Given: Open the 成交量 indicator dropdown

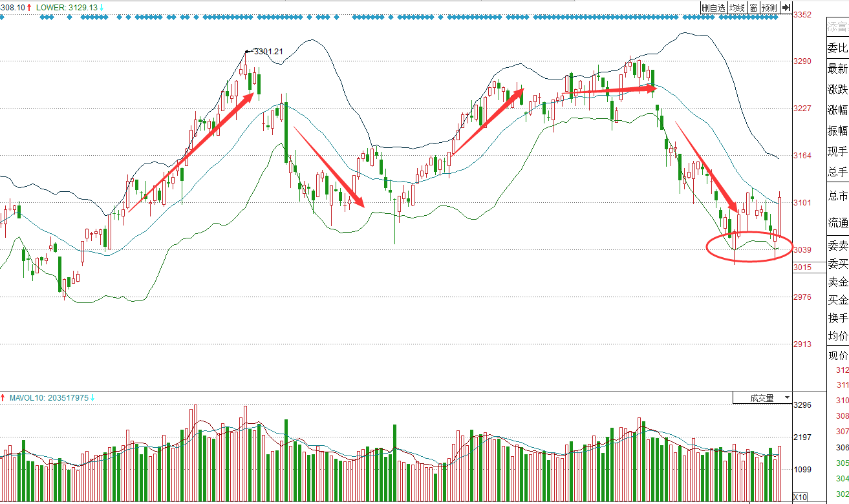Looking at the screenshot, I should point(762,398).
